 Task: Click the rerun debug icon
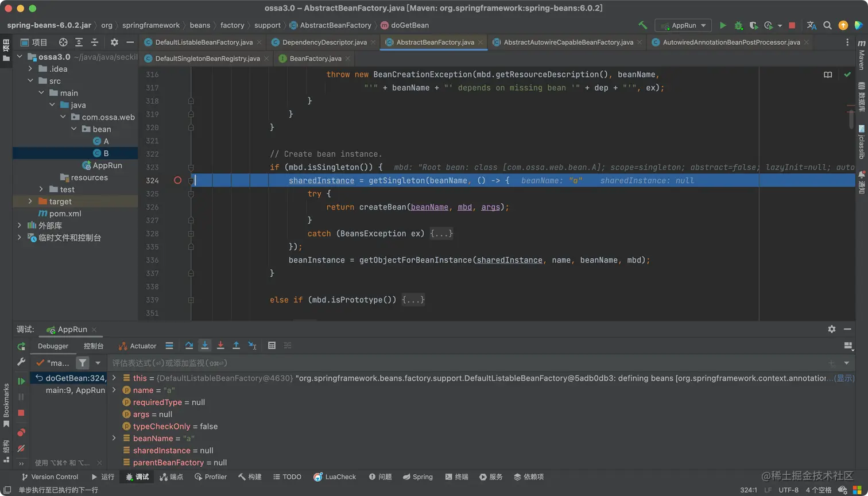coord(21,346)
